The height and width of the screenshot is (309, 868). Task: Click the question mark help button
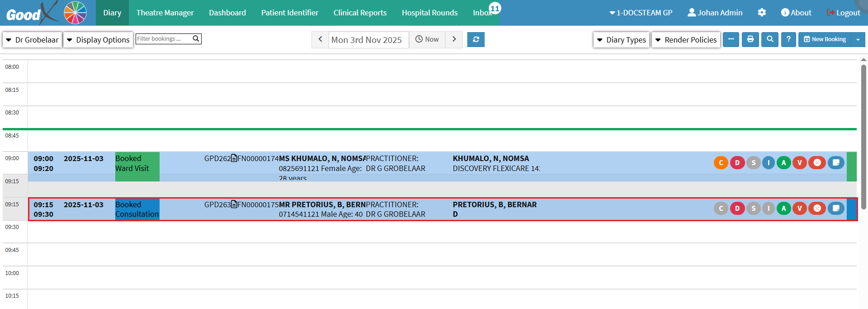pos(788,39)
